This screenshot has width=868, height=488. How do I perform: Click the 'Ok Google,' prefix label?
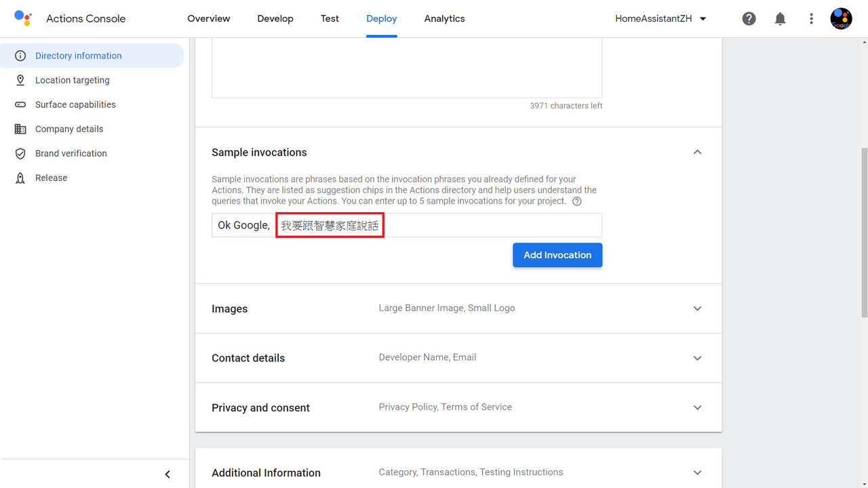pos(243,225)
